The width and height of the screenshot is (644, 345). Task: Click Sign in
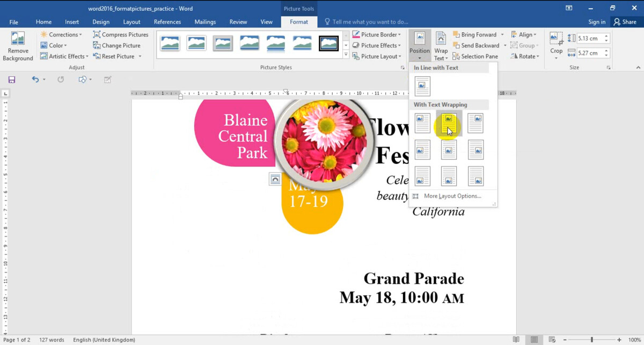tap(597, 22)
